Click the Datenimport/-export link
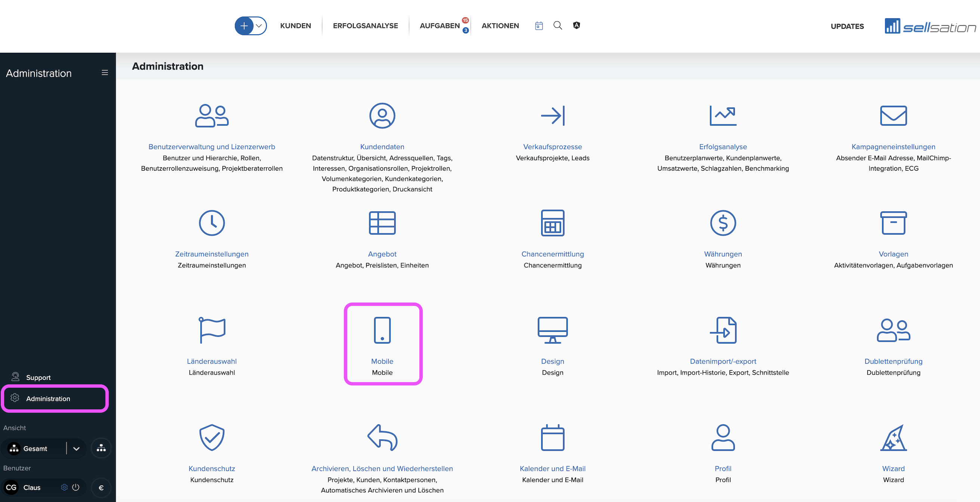980x502 pixels. (x=723, y=361)
